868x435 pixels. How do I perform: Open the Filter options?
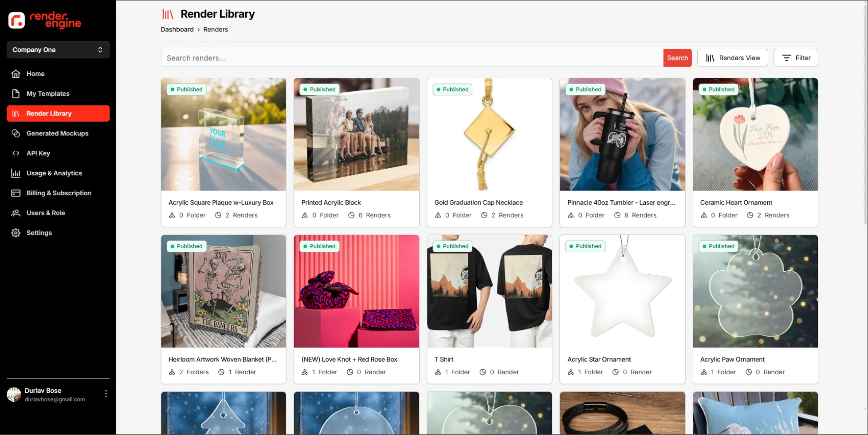tap(796, 58)
